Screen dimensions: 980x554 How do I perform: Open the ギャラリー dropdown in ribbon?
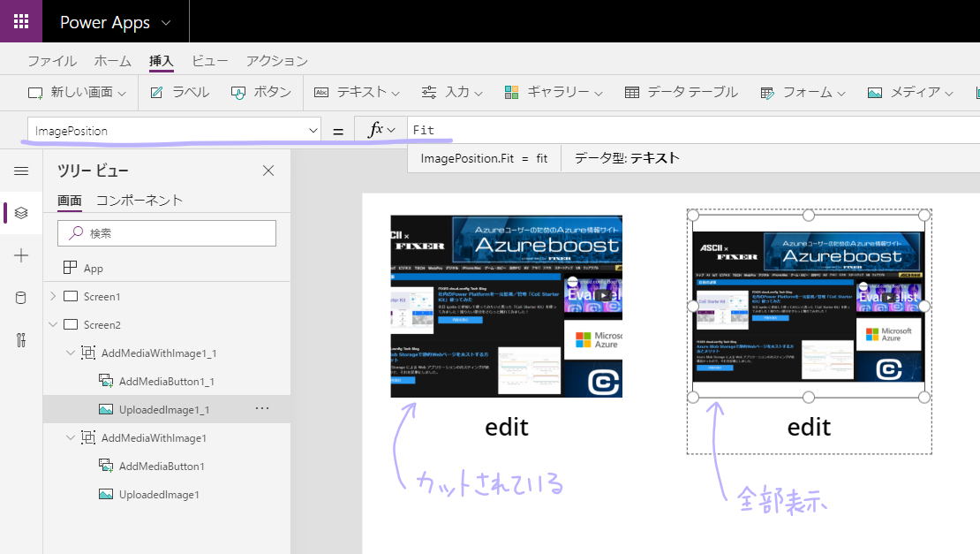[x=554, y=92]
